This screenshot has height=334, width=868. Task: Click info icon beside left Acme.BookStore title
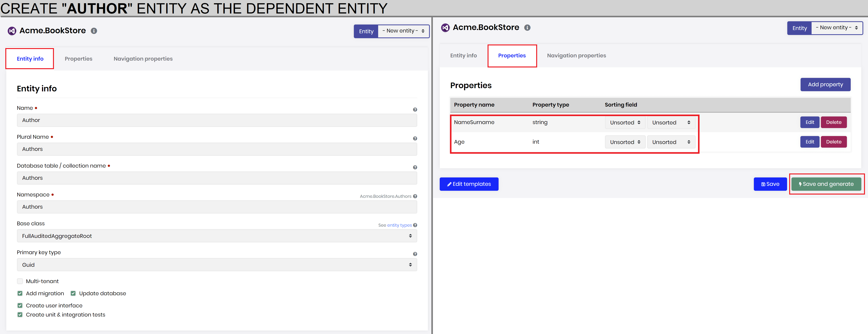click(x=94, y=31)
